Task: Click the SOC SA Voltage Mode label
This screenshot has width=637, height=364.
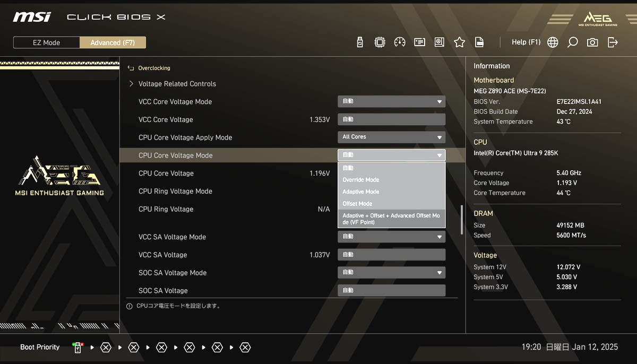Action: [173, 273]
